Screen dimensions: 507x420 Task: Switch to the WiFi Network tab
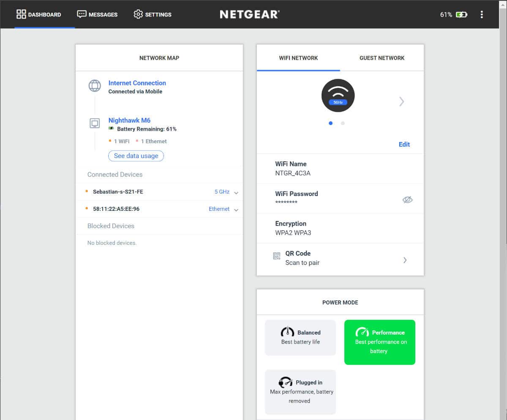298,58
